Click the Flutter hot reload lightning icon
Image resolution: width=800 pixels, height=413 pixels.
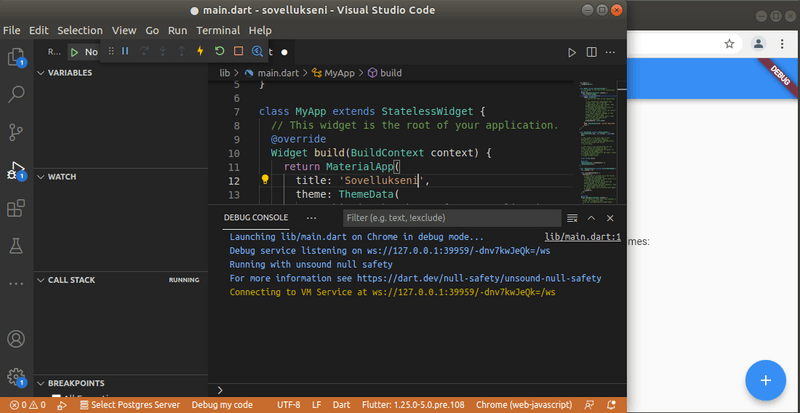tap(200, 51)
